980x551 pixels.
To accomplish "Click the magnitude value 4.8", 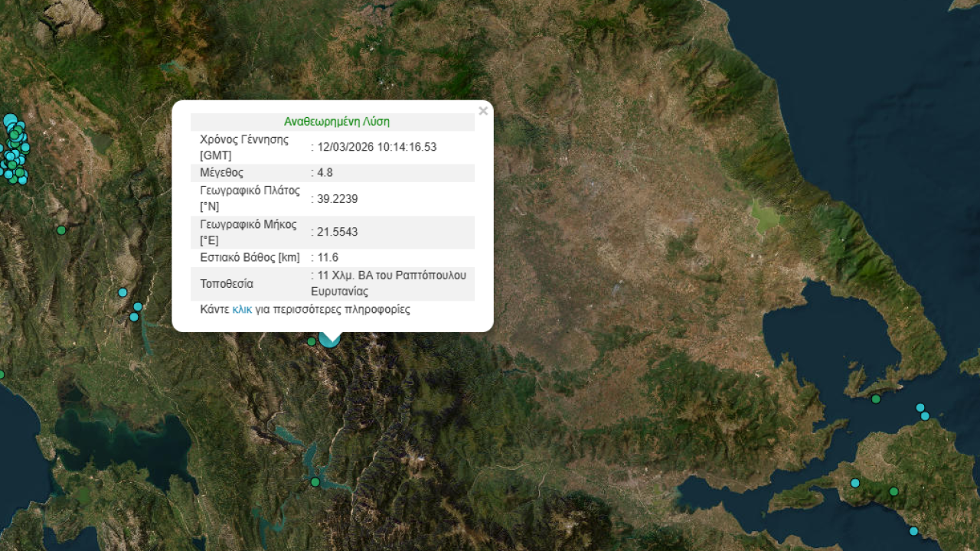I will (325, 173).
